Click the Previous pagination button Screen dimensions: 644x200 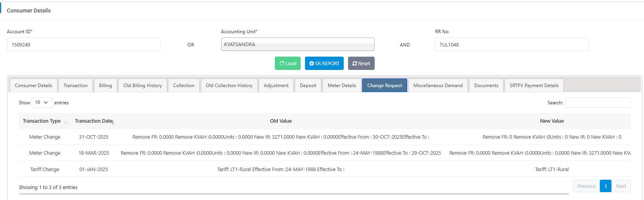pos(586,186)
